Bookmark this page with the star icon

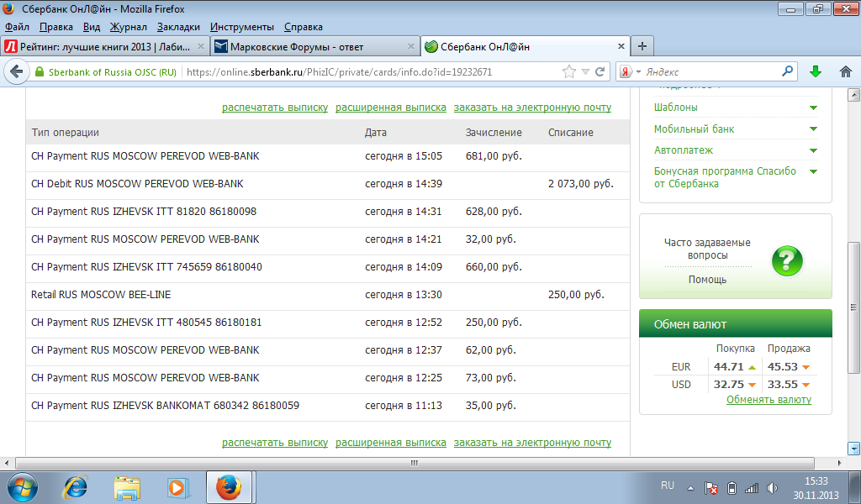click(569, 72)
